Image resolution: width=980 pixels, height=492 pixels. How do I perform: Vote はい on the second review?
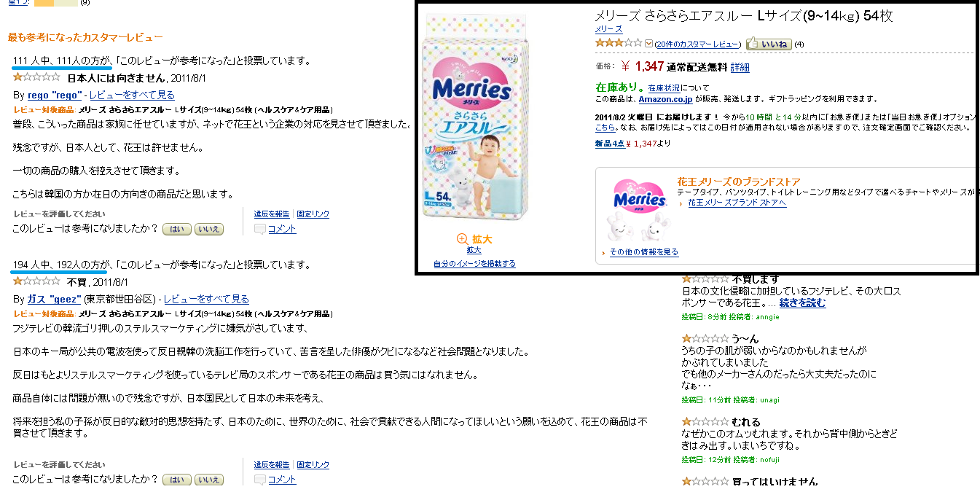coord(176,480)
